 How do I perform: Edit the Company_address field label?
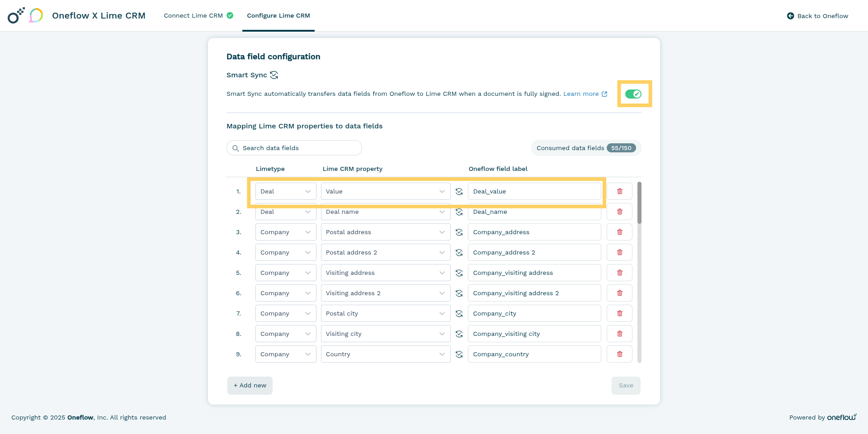pyautogui.click(x=534, y=232)
